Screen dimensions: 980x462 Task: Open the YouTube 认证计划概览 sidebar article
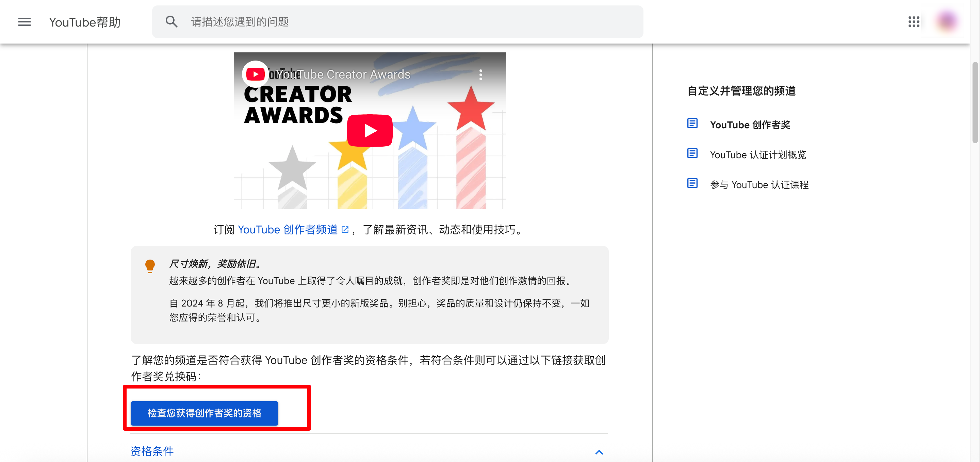(757, 155)
